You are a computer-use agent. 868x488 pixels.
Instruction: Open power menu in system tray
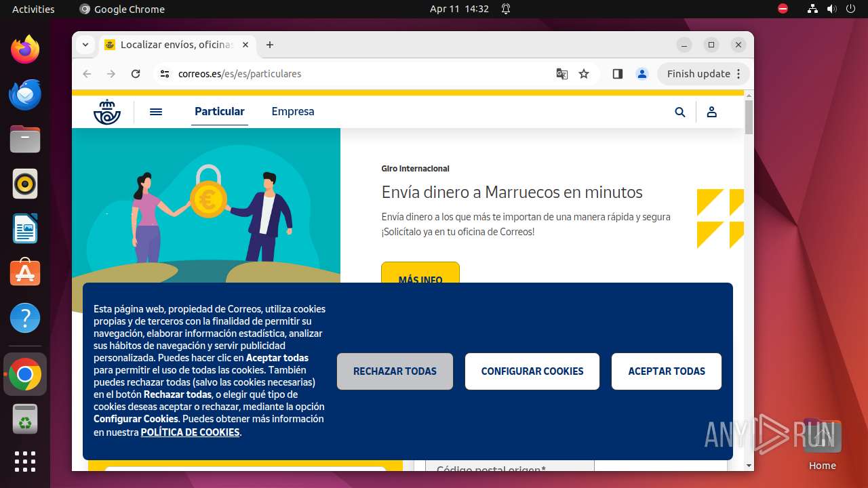pos(851,9)
